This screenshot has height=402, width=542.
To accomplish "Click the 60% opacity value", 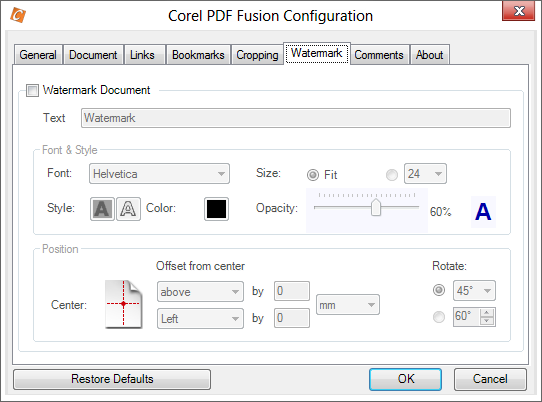I will click(x=440, y=212).
